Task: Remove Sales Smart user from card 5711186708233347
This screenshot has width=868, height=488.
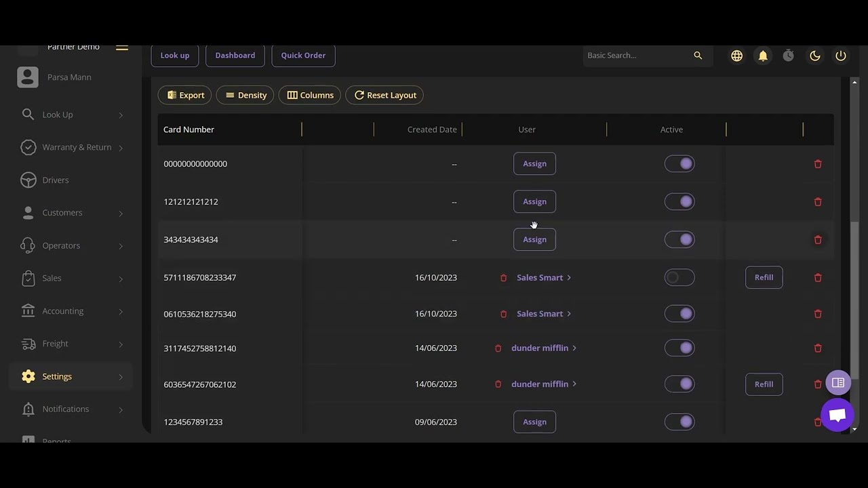Action: pos(503,278)
